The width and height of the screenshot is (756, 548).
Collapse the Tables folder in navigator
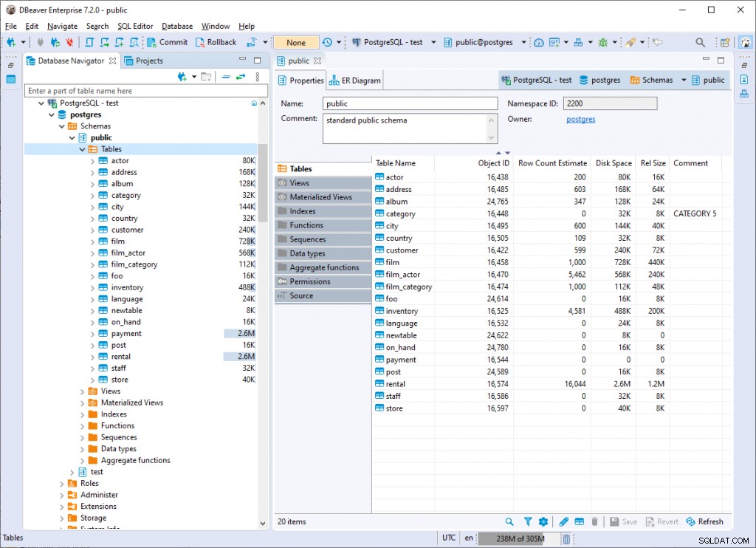[x=83, y=149]
